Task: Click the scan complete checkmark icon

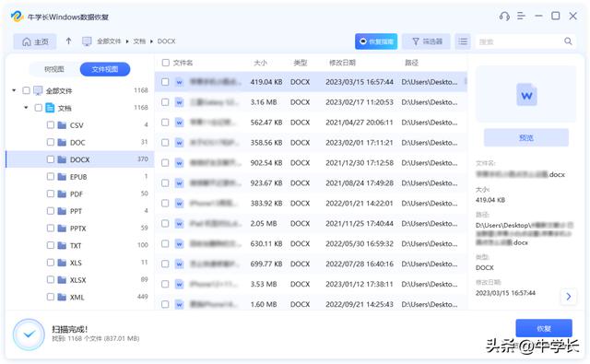Action: [29, 335]
